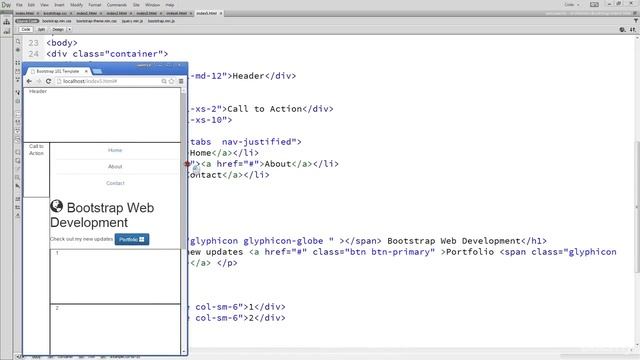Open the View menu
Screen dimensions: 640x360
44,5
